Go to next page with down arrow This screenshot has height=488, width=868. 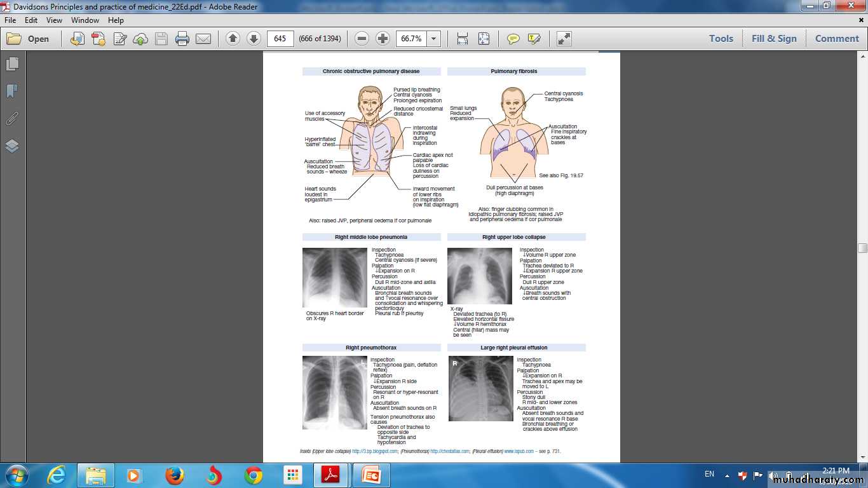[x=253, y=39]
